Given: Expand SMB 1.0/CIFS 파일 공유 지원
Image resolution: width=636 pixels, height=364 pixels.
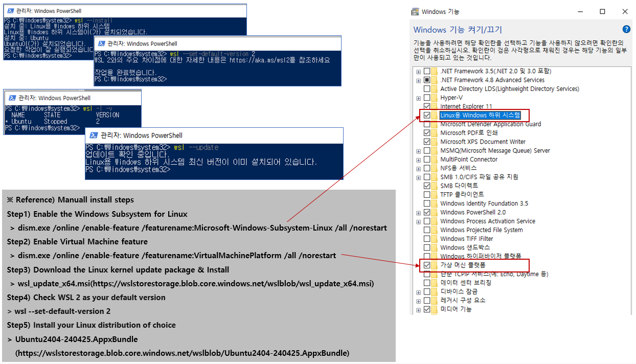Looking at the screenshot, I should pyautogui.click(x=419, y=177).
